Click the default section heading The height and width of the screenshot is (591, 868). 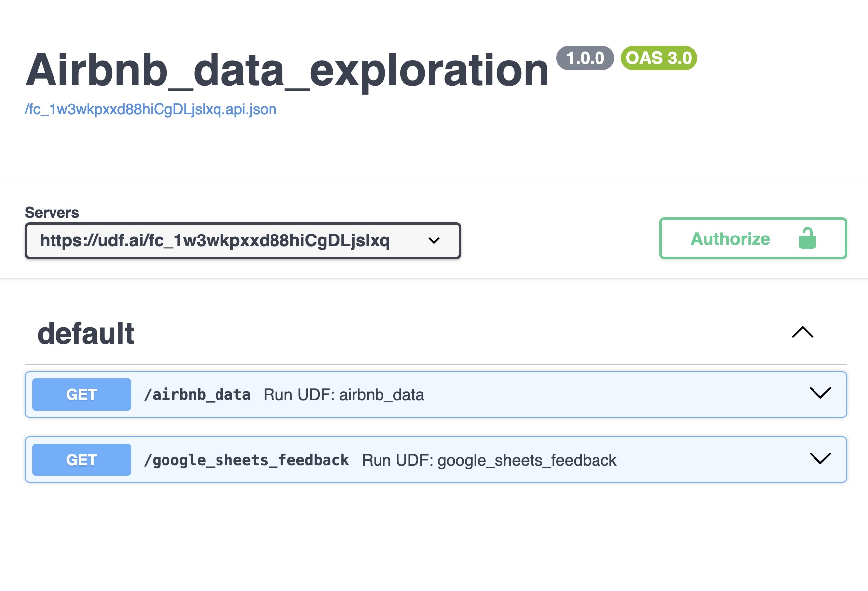pos(86,333)
